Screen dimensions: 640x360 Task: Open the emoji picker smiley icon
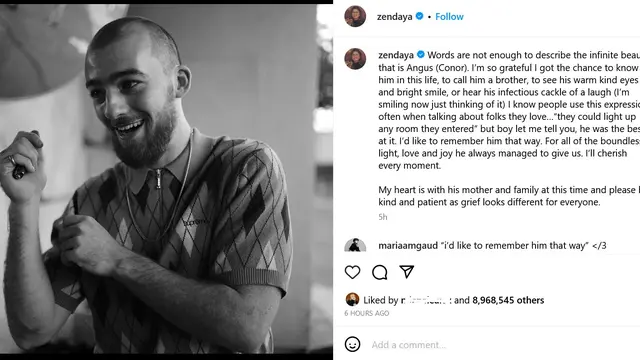(x=352, y=344)
